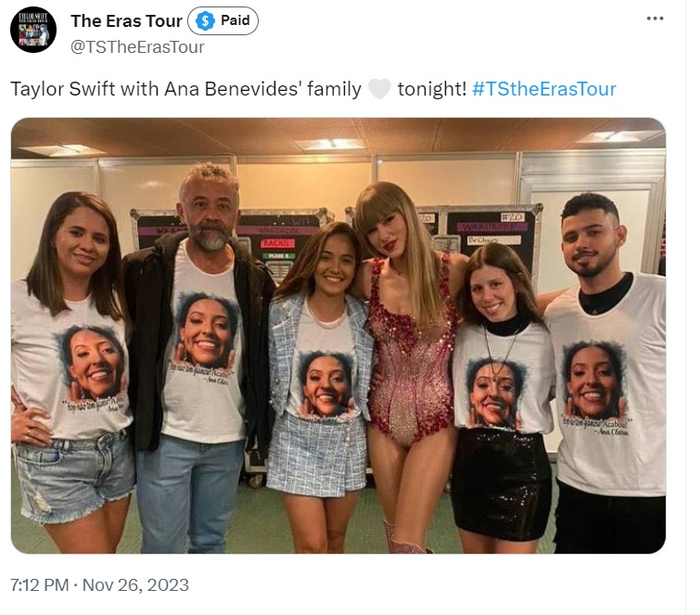Click the red RACKS label in photo
Screen dimensions: 700x615
[277, 243]
